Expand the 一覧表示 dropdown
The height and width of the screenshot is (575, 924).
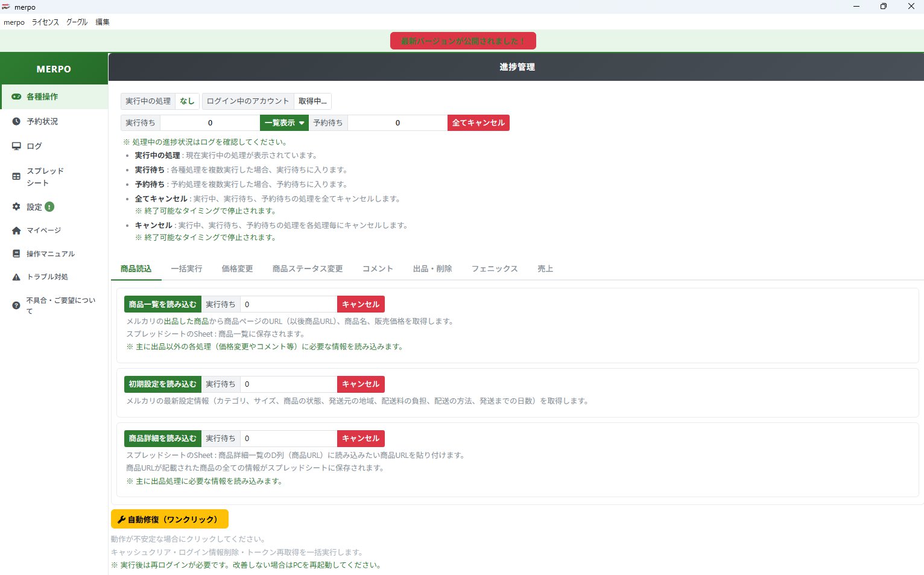(284, 123)
